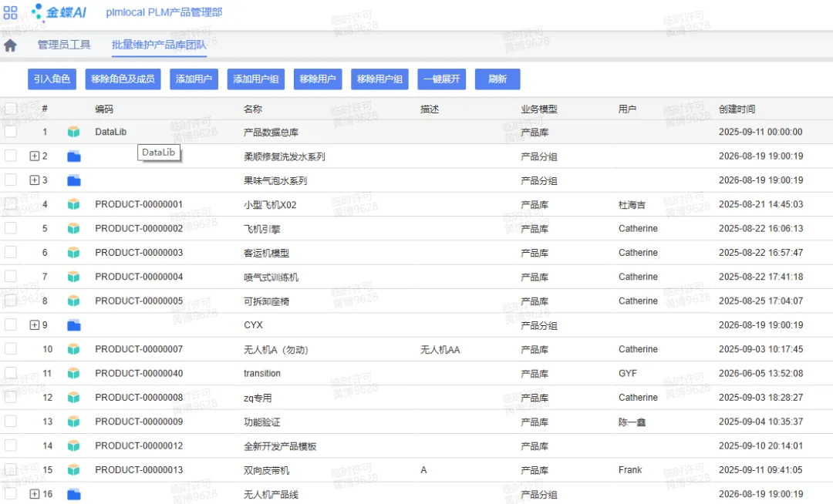Click the 用户 column header
833x504 pixels.
[x=627, y=109]
